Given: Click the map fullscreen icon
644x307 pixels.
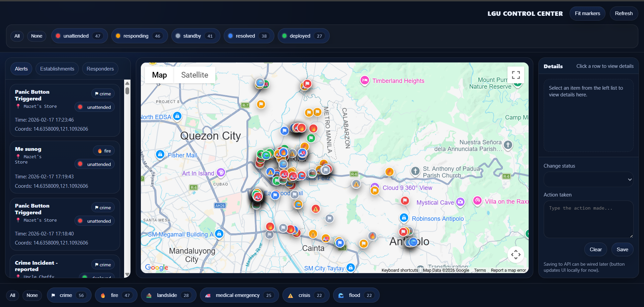Looking at the screenshot, I should coord(516,75).
